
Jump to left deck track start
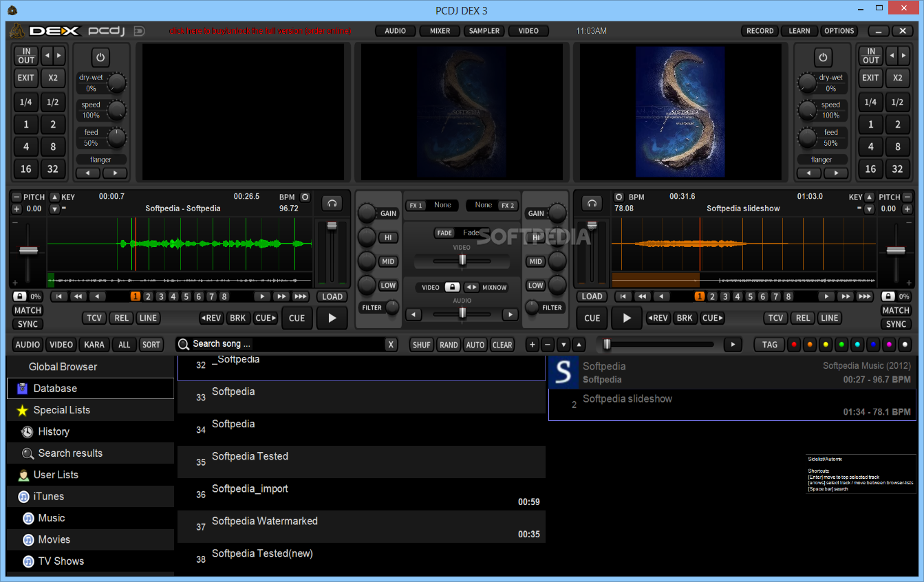pyautogui.click(x=59, y=297)
